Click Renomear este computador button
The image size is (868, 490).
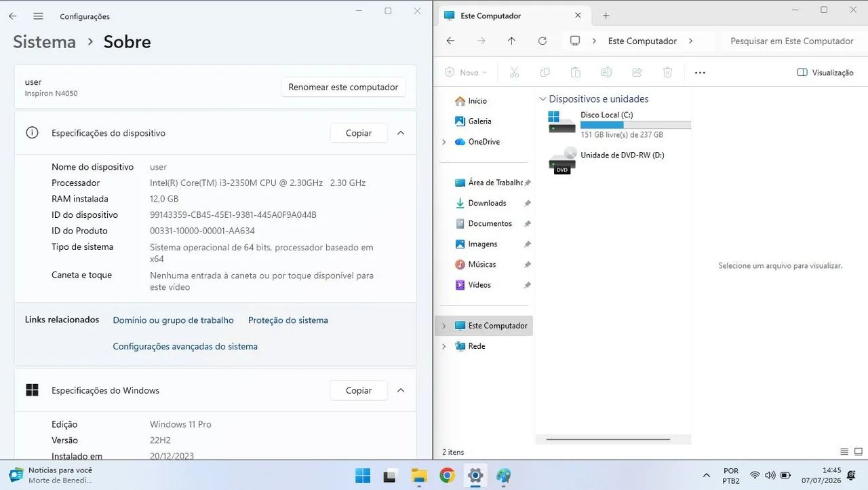click(x=343, y=87)
